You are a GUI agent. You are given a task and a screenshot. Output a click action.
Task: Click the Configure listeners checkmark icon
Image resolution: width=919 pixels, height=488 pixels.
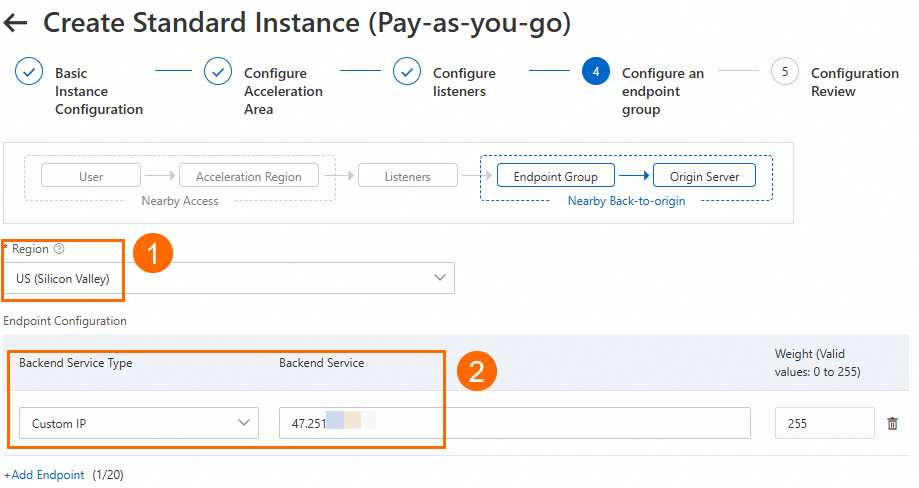(407, 72)
